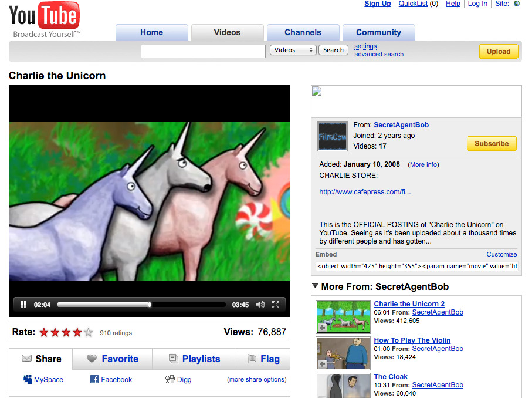The width and height of the screenshot is (532, 398).
Task: Enter fullscreen mode in player
Action: tap(276, 305)
